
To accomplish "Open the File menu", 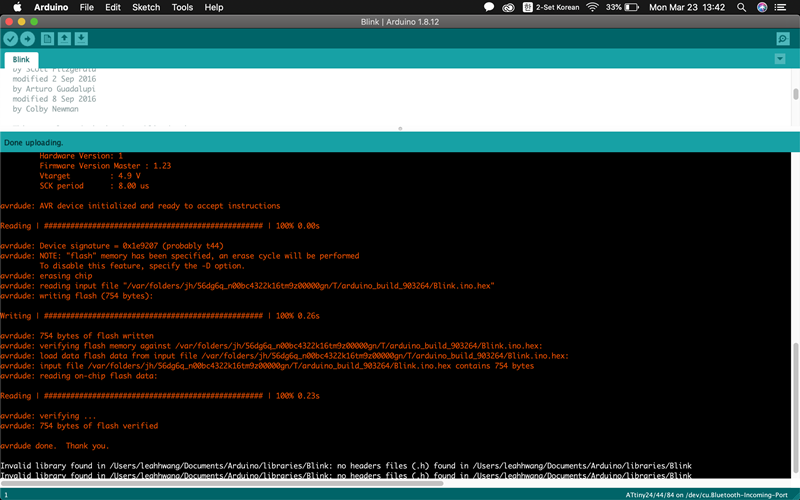I will [87, 7].
